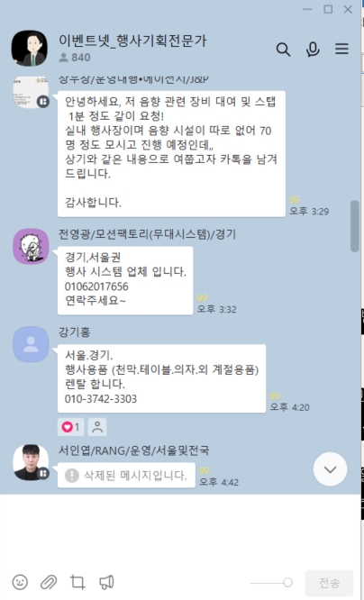The image size is (364, 600).
Task: Start voice talk with microphone icon
Action: point(313,50)
